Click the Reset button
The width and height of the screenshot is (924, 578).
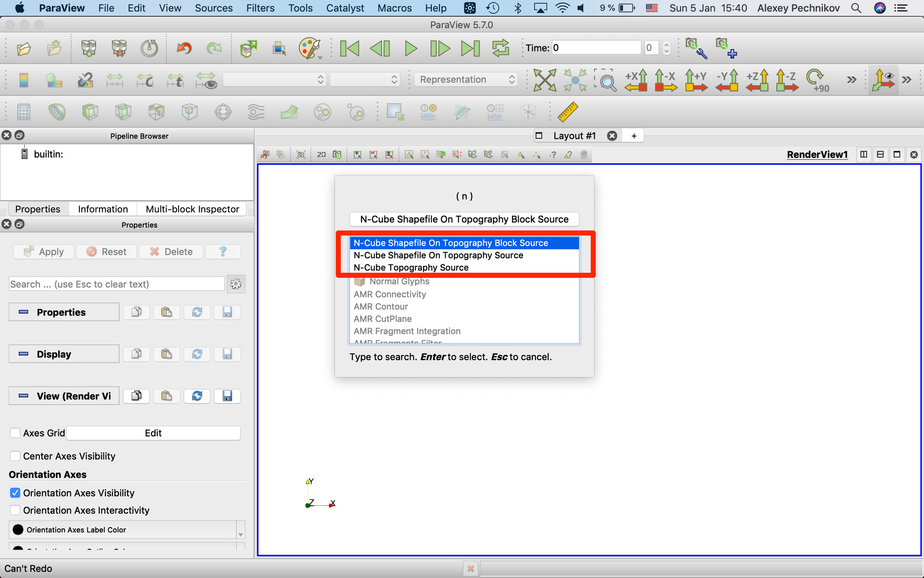click(106, 251)
